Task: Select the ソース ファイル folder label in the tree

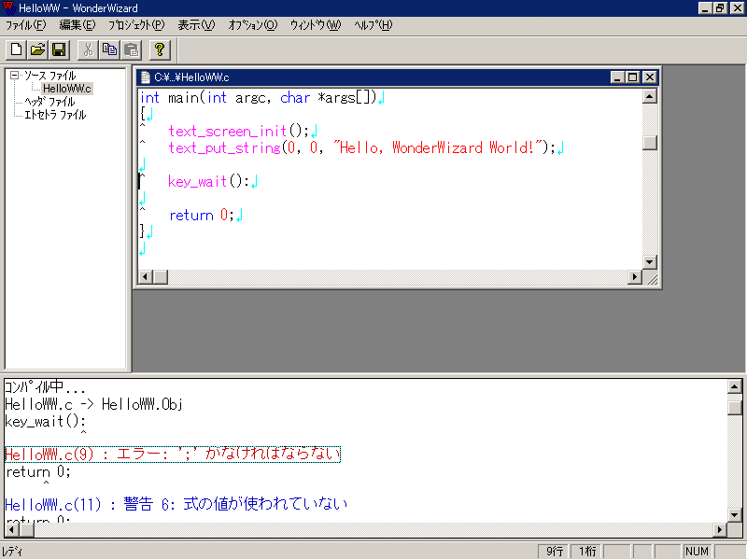Action: click(x=50, y=76)
